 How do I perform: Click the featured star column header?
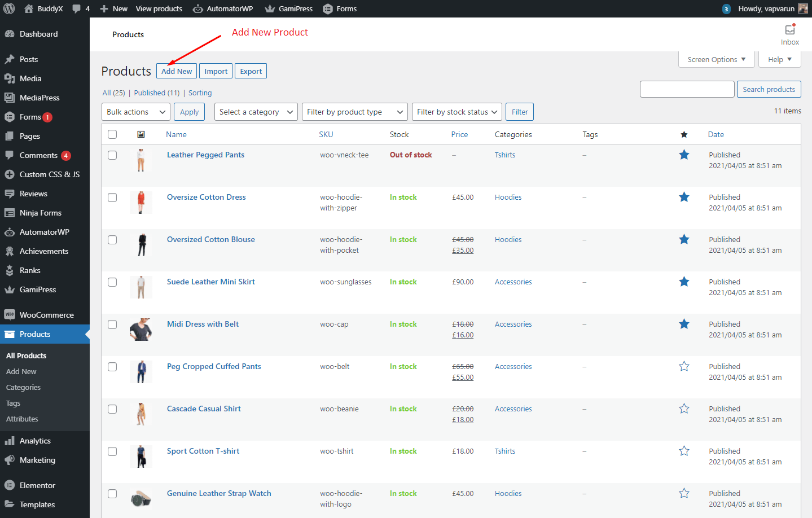coord(684,134)
